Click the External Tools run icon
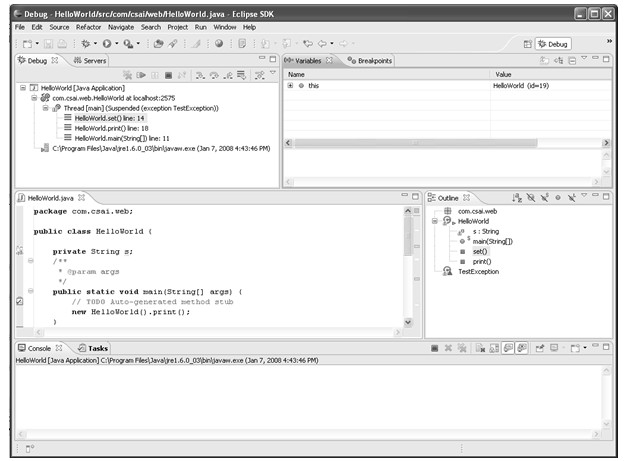Image resolution: width=625 pixels, height=461 pixels. (x=128, y=44)
